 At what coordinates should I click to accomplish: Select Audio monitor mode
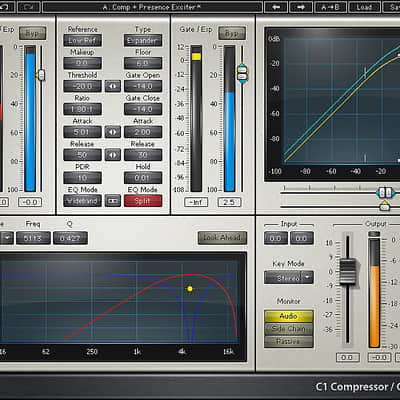coord(289,316)
